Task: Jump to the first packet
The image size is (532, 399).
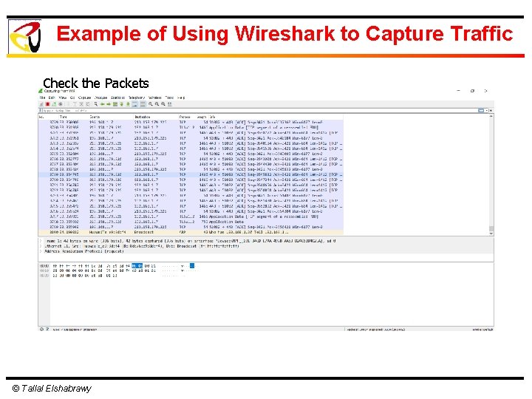Action: tap(121, 104)
